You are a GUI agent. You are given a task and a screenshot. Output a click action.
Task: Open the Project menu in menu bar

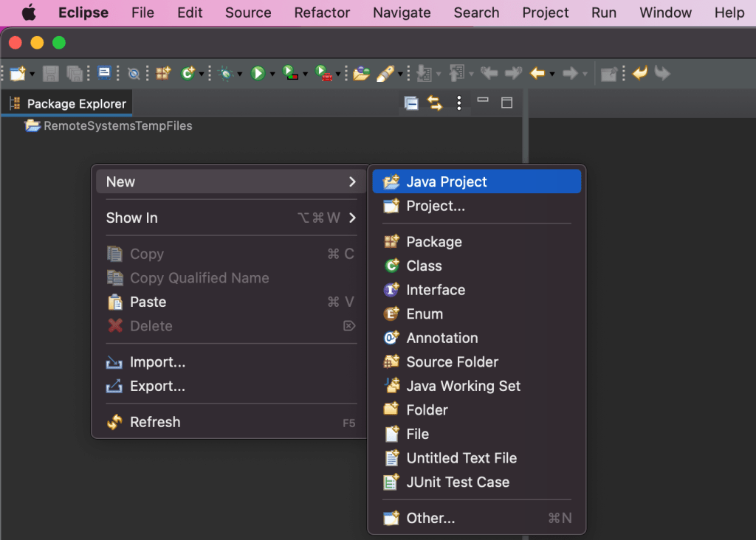tap(546, 13)
